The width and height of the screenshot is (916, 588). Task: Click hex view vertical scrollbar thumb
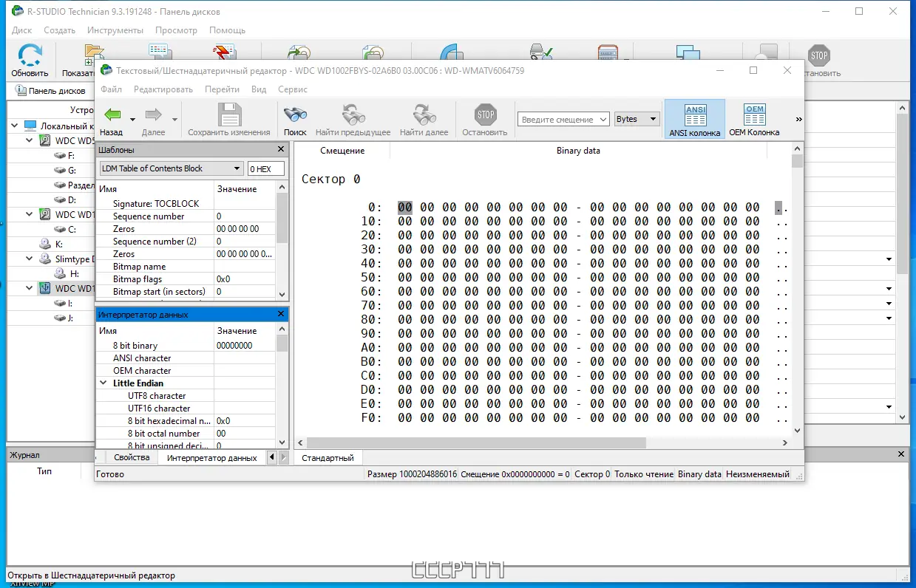tap(797, 162)
